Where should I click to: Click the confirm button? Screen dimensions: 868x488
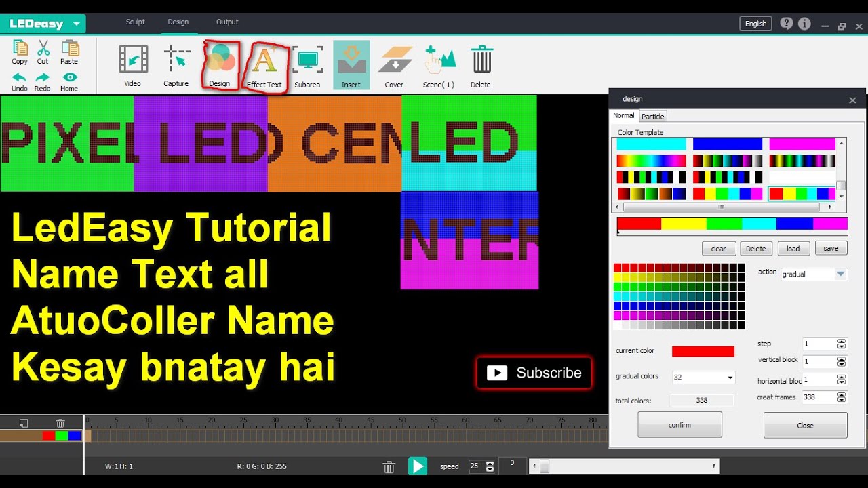point(679,425)
